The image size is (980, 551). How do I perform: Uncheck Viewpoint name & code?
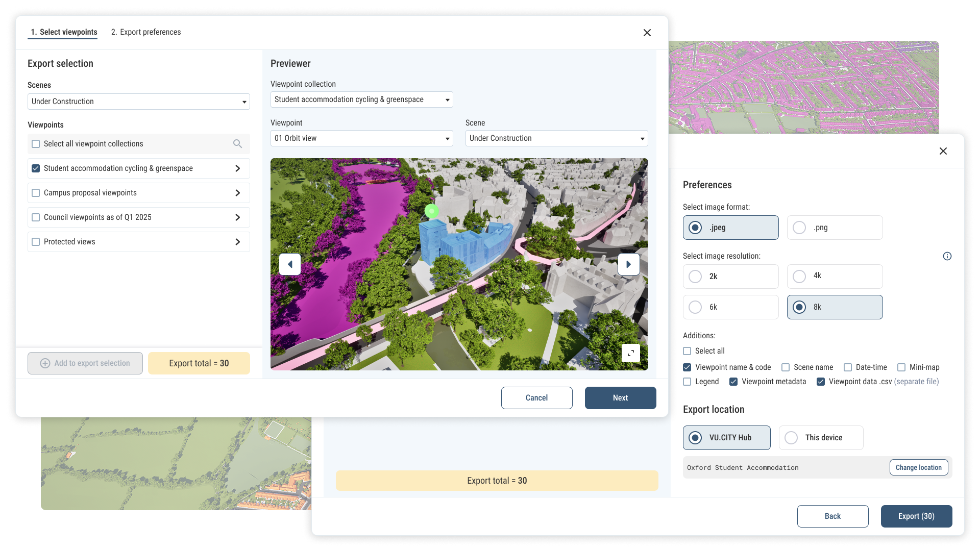coord(687,367)
